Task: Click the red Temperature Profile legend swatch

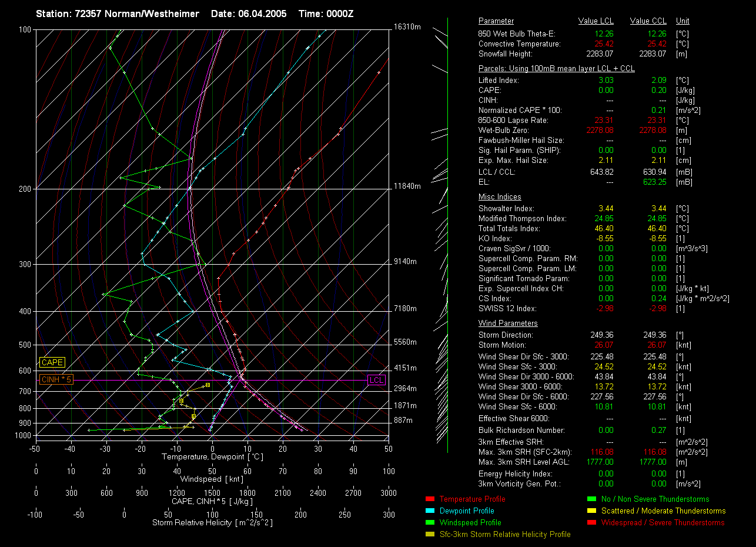Action: 428,499
